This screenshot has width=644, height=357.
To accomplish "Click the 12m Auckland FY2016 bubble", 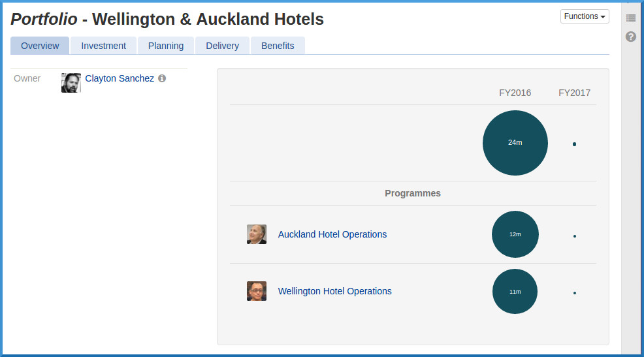I will tap(515, 234).
